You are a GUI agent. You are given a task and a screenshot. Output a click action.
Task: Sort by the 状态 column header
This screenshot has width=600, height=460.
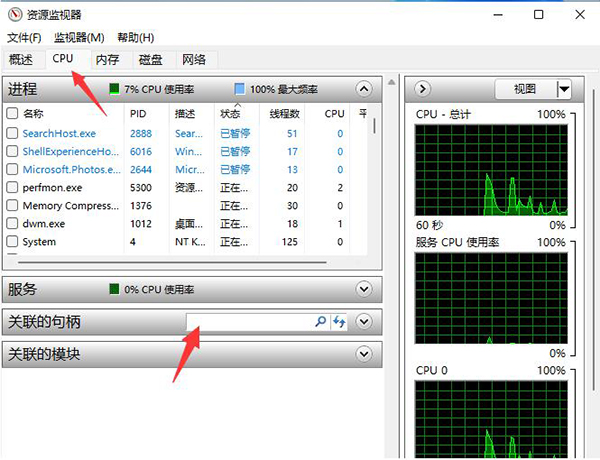tap(230, 114)
